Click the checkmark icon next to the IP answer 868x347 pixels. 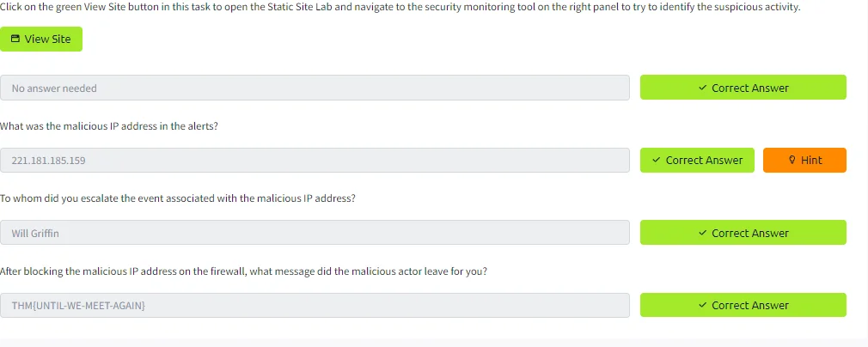(x=656, y=160)
